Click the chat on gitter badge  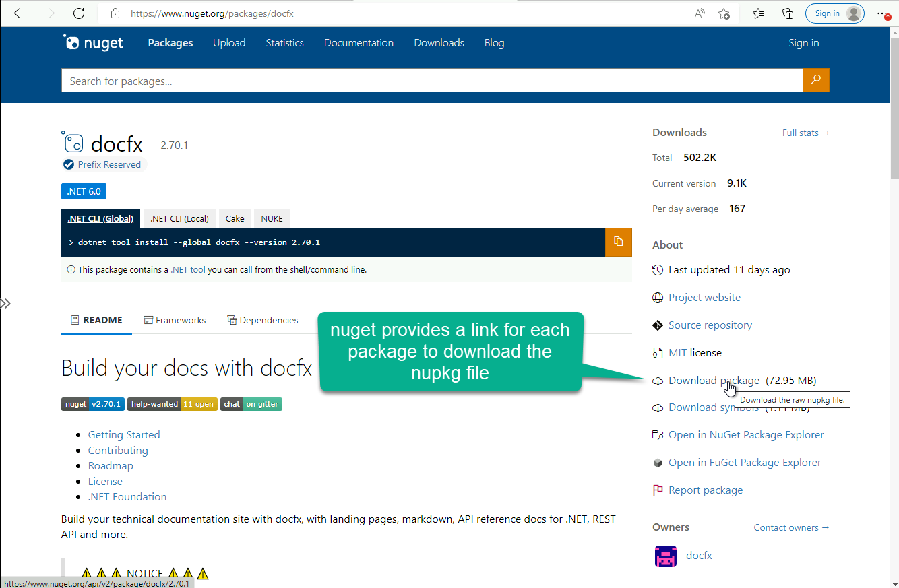251,404
